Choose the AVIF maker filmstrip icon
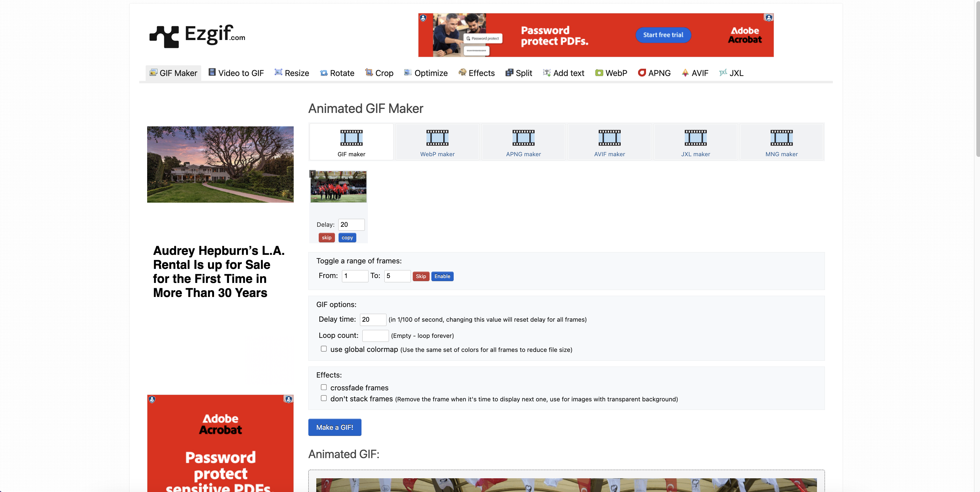This screenshot has width=980, height=492. tap(609, 138)
